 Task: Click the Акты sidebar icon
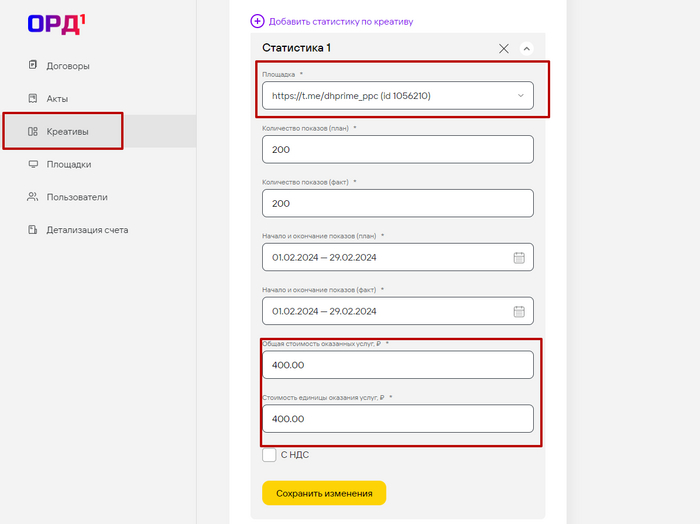pyautogui.click(x=33, y=98)
